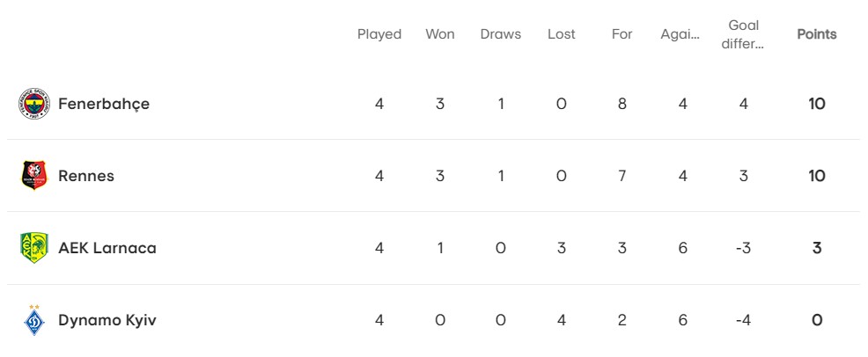Select the Played column header
The height and width of the screenshot is (357, 868).
[x=379, y=34]
